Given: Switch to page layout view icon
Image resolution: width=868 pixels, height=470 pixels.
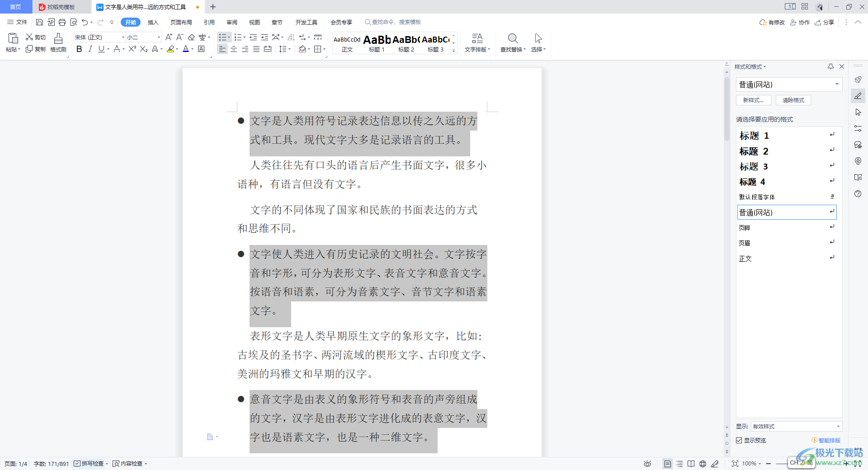Looking at the screenshot, I should 668,464.
